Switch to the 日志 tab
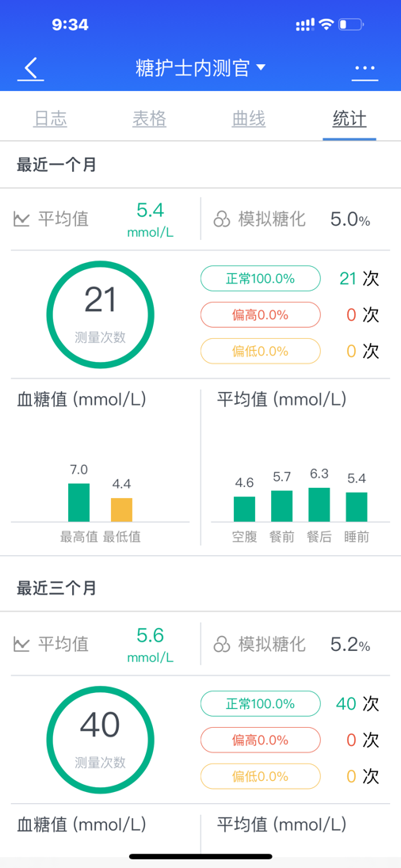Viewport: 401px width, 868px height. point(51,119)
